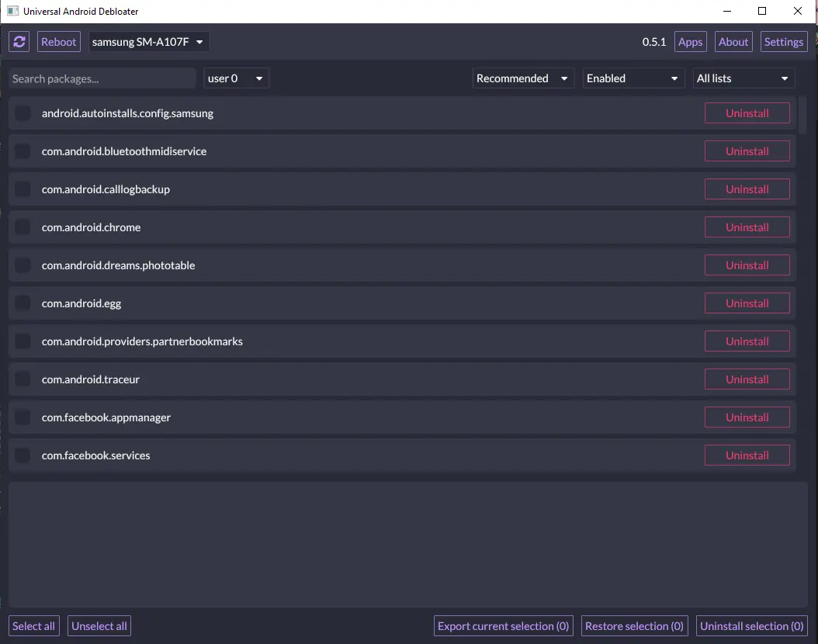Uninstall com.android.calllogbackup package
This screenshot has width=818, height=644.
(x=747, y=189)
